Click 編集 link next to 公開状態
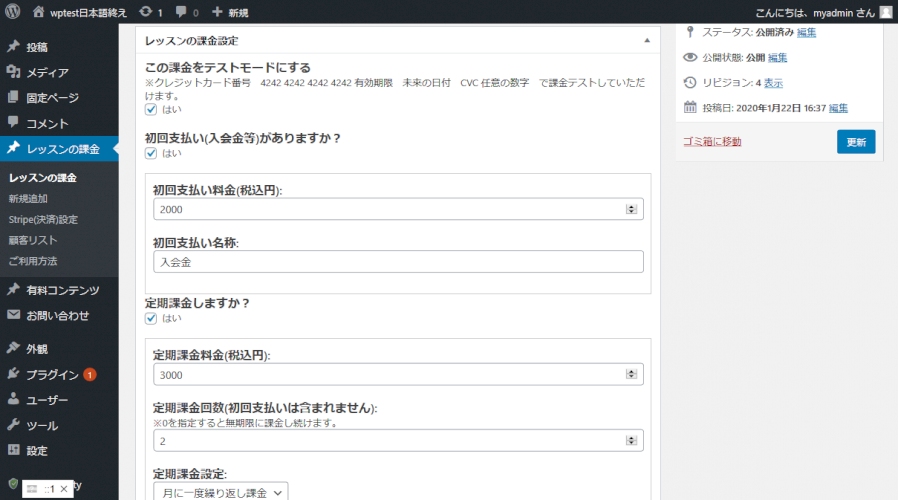 coord(777,57)
